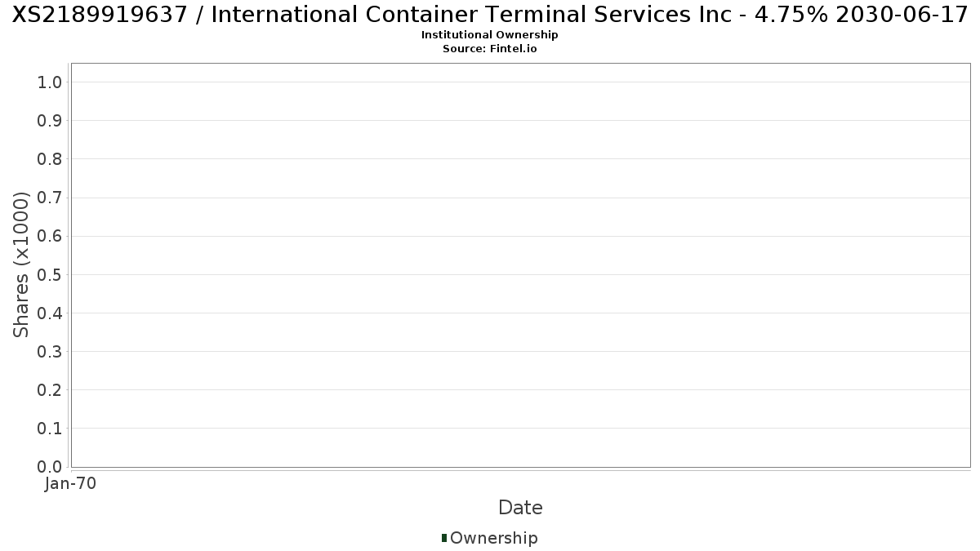The height and width of the screenshot is (551, 980).
Task: Click the 0.6 y-axis tick label
Action: 50,236
